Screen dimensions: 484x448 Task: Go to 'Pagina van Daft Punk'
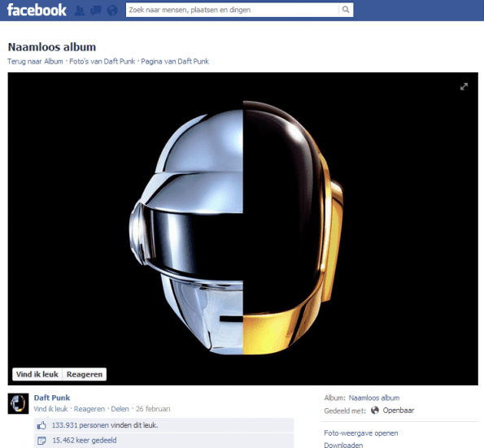click(175, 62)
